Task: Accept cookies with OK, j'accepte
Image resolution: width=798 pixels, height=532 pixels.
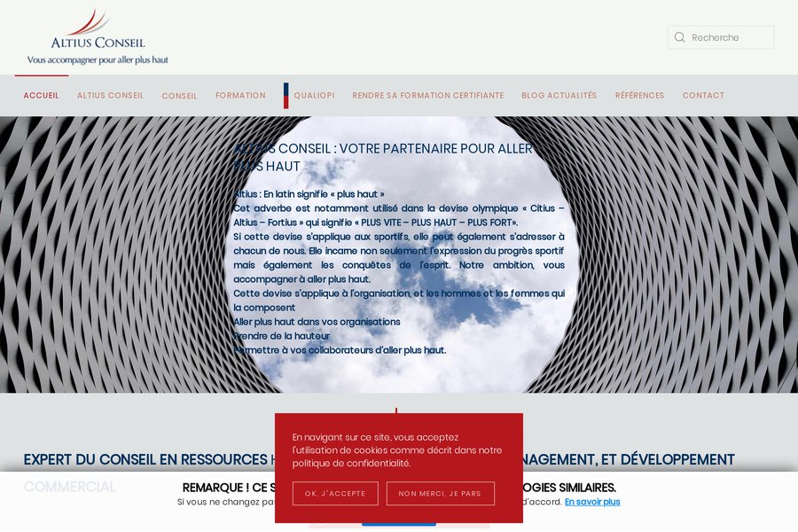Action: 335,493
